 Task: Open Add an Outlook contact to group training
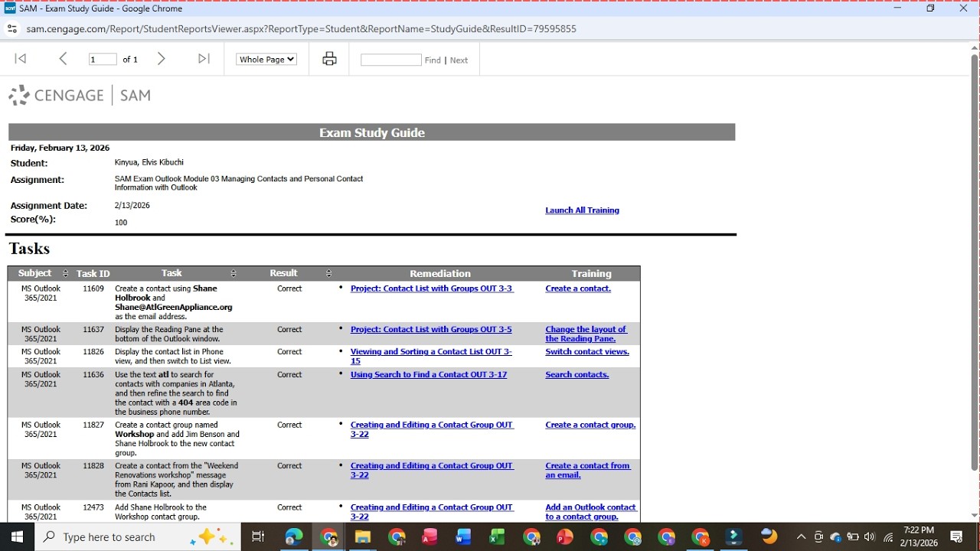(591, 512)
